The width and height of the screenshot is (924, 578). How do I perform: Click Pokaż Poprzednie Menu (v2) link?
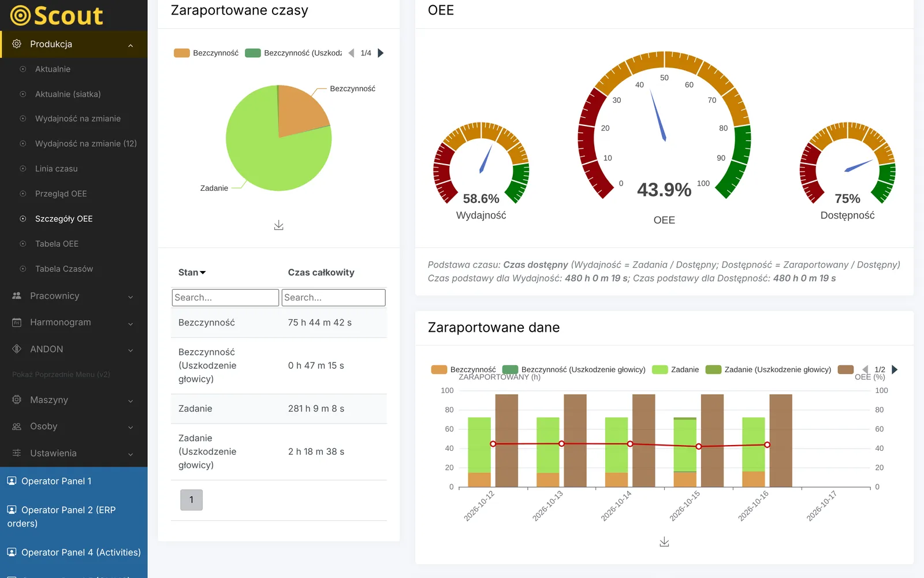coord(61,375)
